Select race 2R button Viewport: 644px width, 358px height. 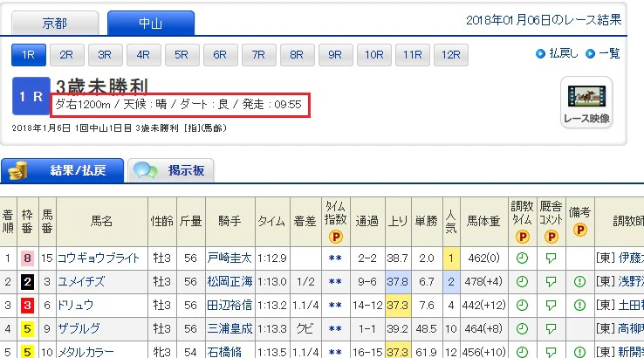pos(66,55)
